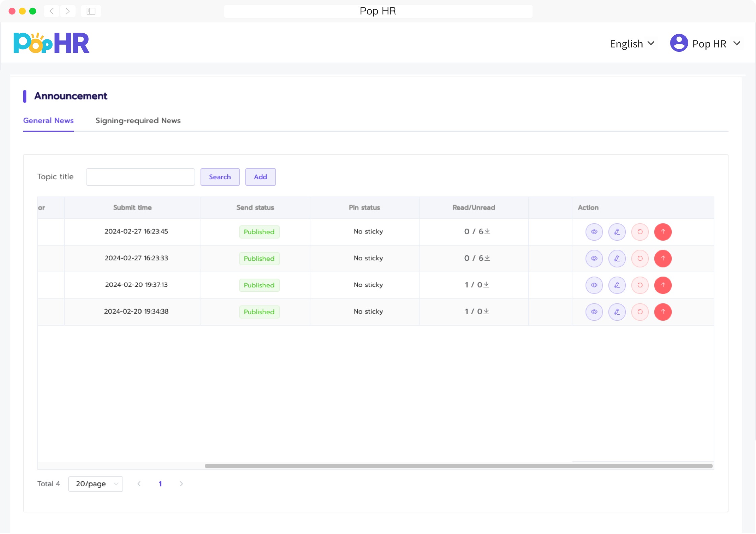The width and height of the screenshot is (756, 534).
Task: Click the Announcement heading
Action: pyautogui.click(x=71, y=96)
